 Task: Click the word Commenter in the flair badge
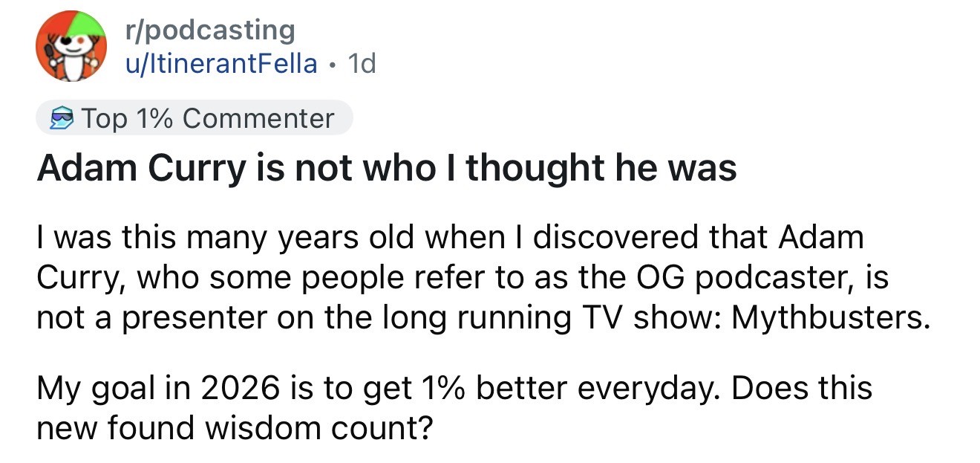(x=258, y=119)
